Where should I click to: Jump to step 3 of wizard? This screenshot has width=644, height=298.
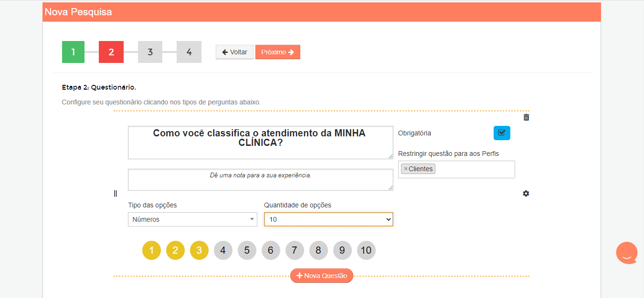coord(150,52)
